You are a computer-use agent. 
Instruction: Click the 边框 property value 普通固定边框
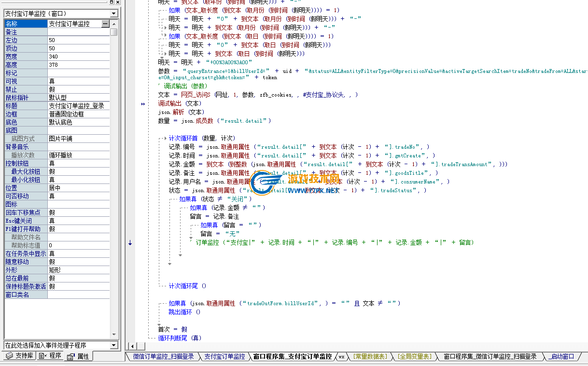tap(78, 114)
